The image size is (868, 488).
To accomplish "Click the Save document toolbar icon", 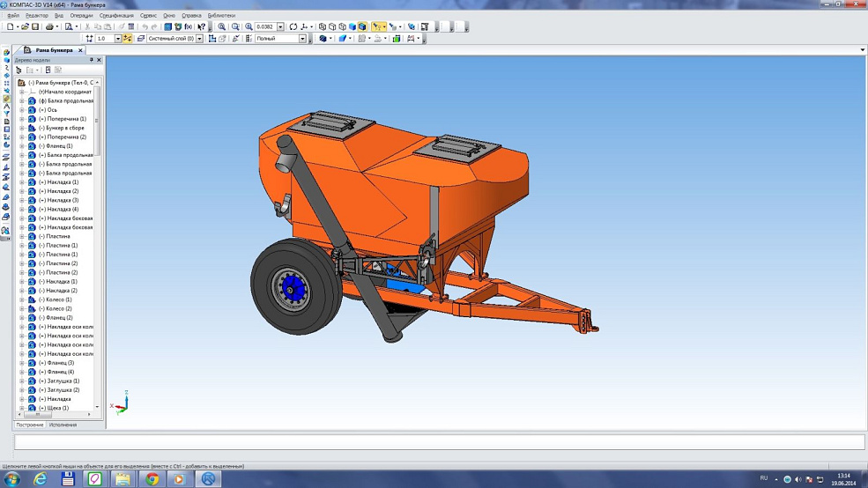I will click(35, 26).
